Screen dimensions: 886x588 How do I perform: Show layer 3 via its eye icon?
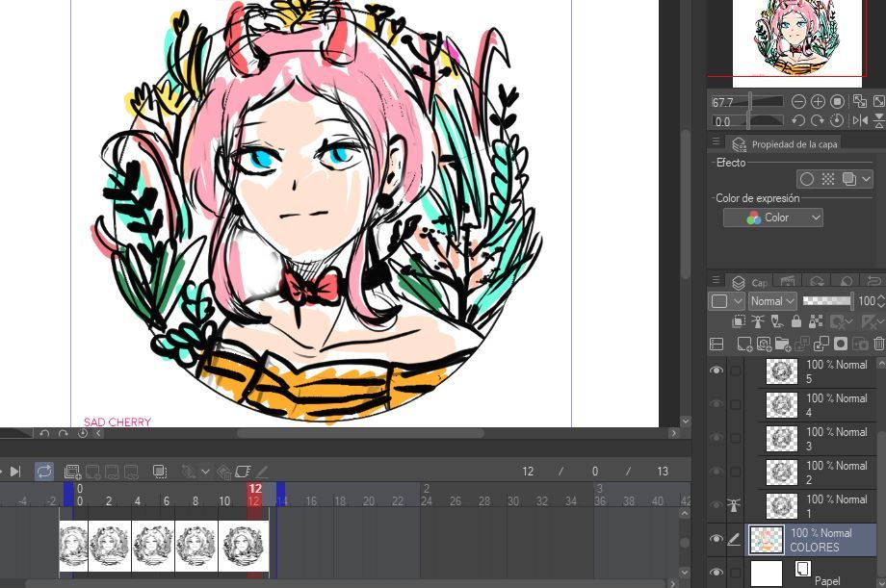[717, 438]
